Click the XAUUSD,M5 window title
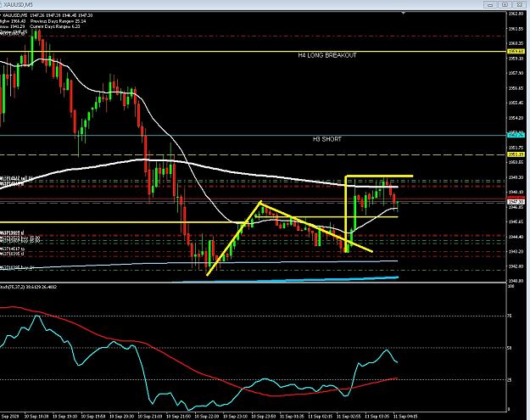Screen dimensions: 530x420 coord(17,5)
